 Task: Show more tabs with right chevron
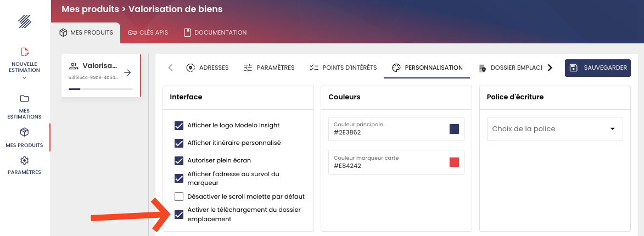coord(550,68)
